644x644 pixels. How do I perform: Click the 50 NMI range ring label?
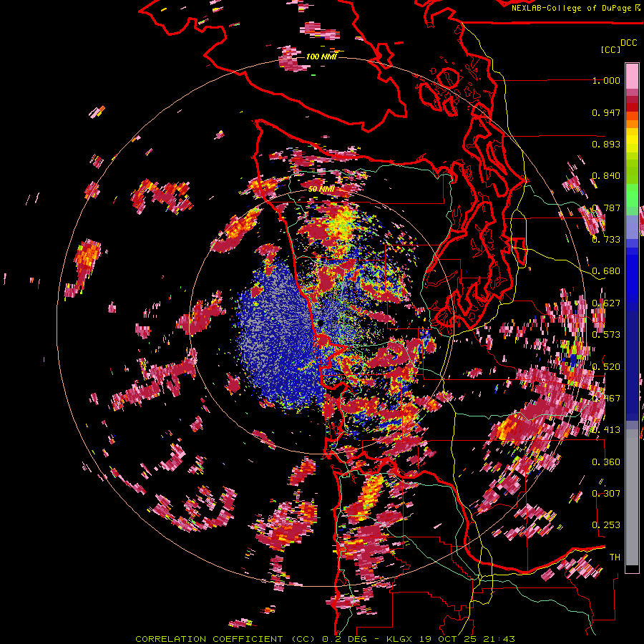pyautogui.click(x=321, y=190)
